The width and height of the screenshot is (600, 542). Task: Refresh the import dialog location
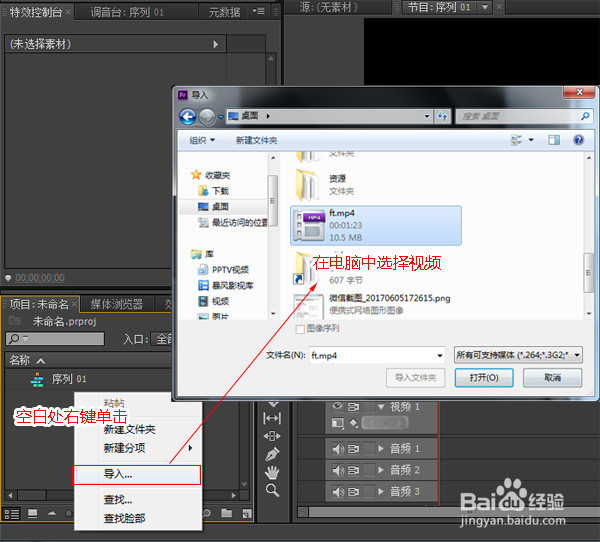[443, 116]
